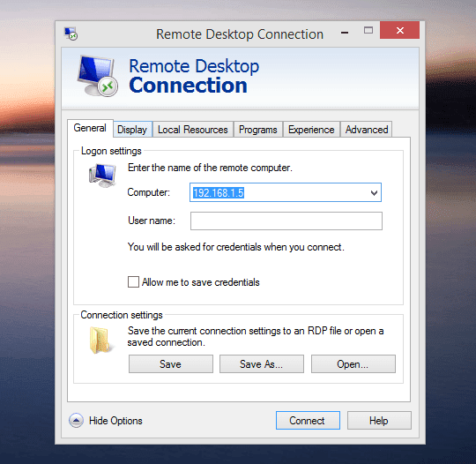The height and width of the screenshot is (464, 476).
Task: Go to the Programs tab
Action: click(258, 130)
